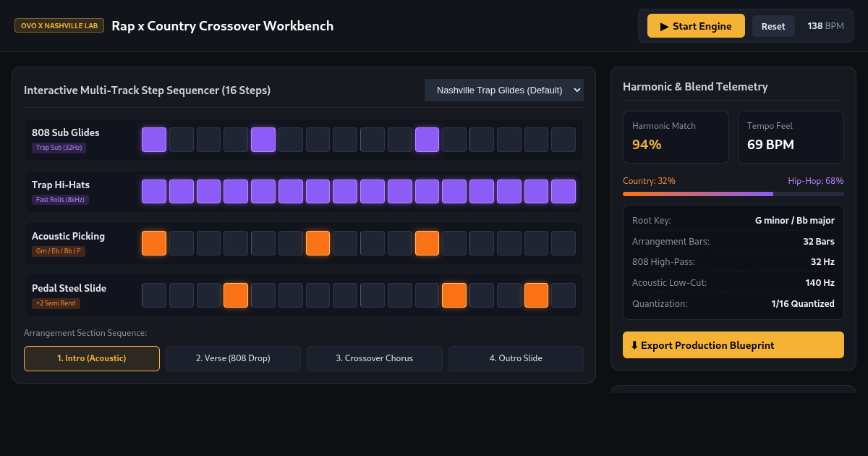Click the 140 Hz Acoustic Low-Cut value

[820, 282]
